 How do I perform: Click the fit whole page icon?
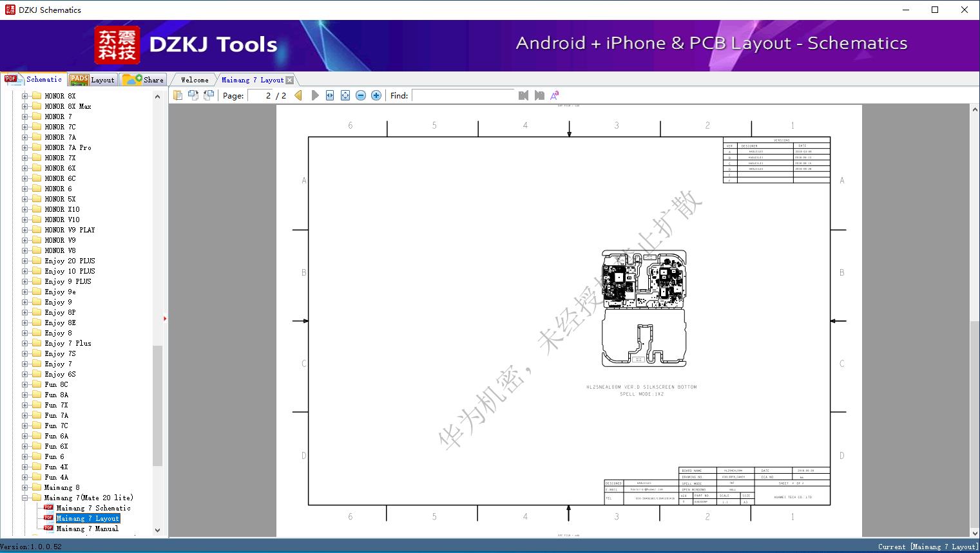coord(345,95)
